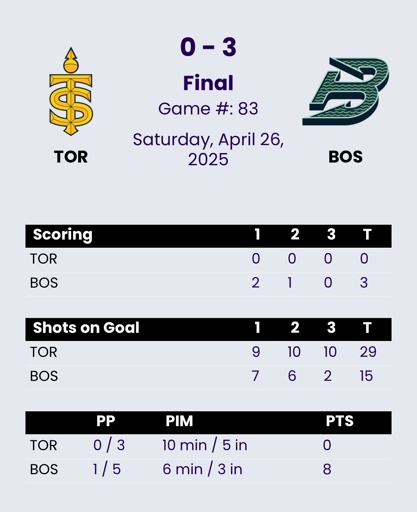The width and height of the screenshot is (417, 512).
Task: Select the BOS row in Scoring table
Action: click(208, 283)
